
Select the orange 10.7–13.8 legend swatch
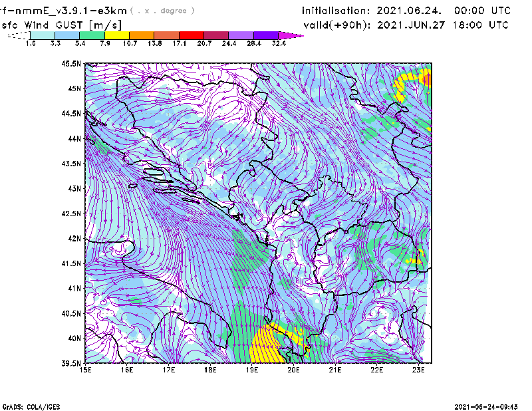(142, 35)
